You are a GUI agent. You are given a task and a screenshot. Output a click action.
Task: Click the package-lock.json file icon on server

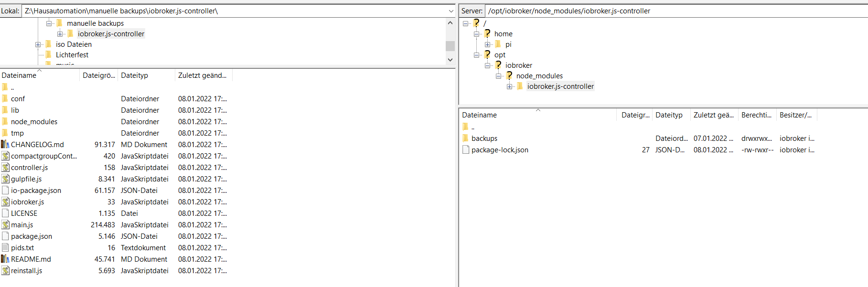[466, 149]
